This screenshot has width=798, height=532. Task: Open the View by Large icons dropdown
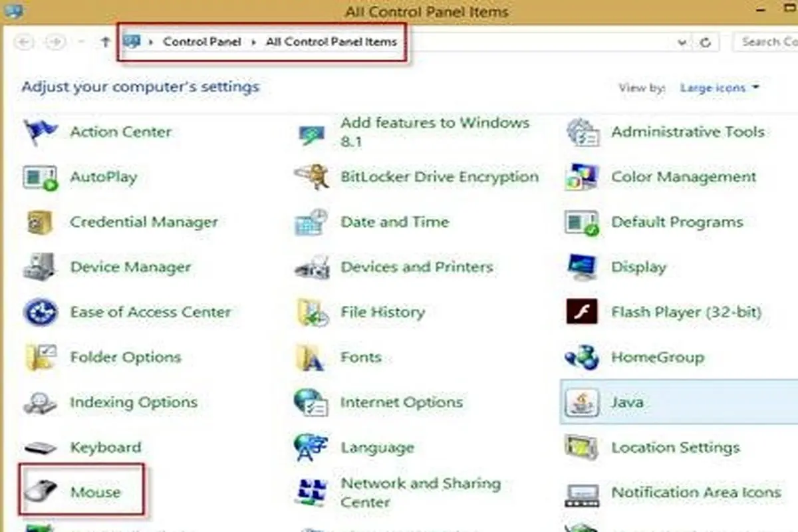click(720, 88)
